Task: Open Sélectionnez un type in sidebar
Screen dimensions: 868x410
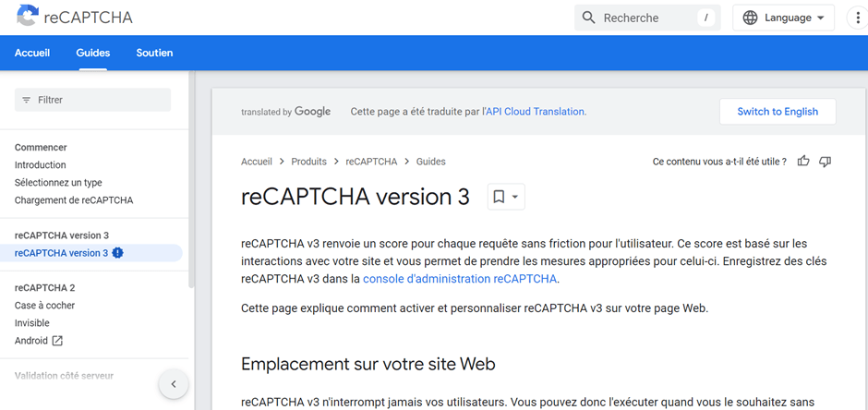Action: pos(58,183)
